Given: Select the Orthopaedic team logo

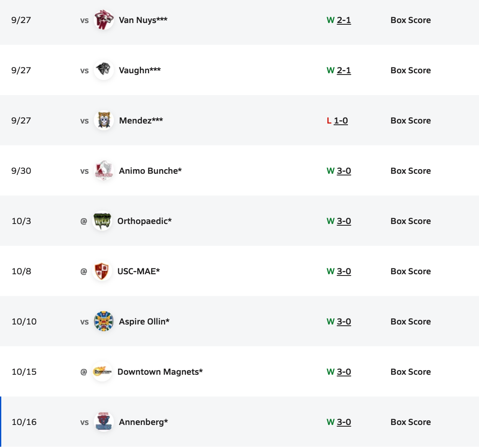Looking at the screenshot, I should pos(102,221).
